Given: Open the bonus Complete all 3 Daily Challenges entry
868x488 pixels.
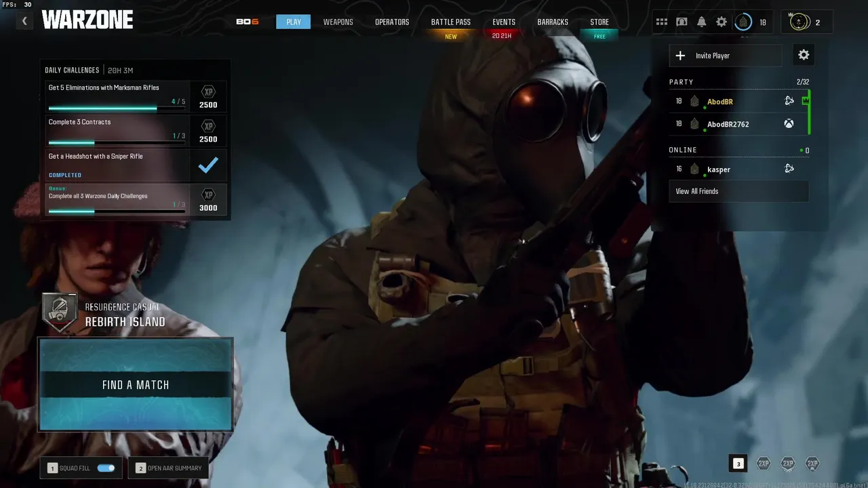Looking at the screenshot, I should [x=117, y=199].
